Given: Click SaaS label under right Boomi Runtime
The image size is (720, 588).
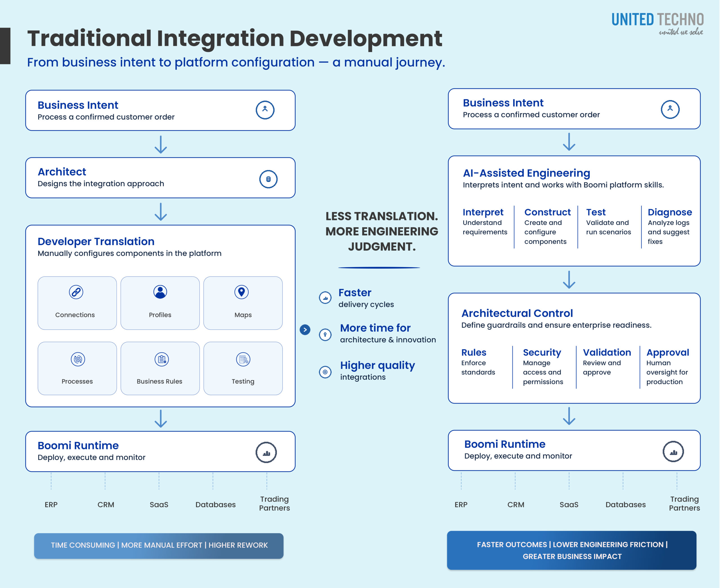Looking at the screenshot, I should (x=569, y=504).
